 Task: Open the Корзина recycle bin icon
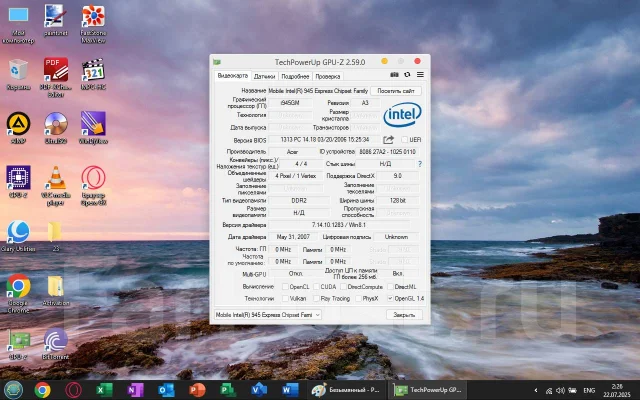click(18, 74)
